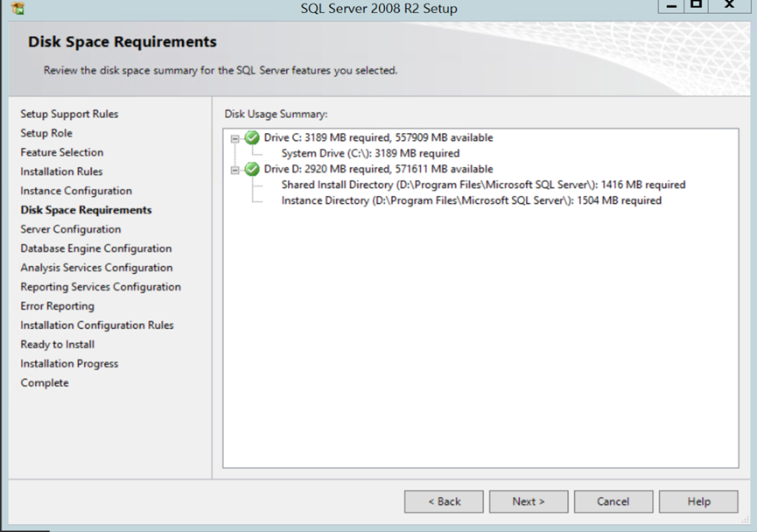Close the SQL Server Setup window

[730, 6]
